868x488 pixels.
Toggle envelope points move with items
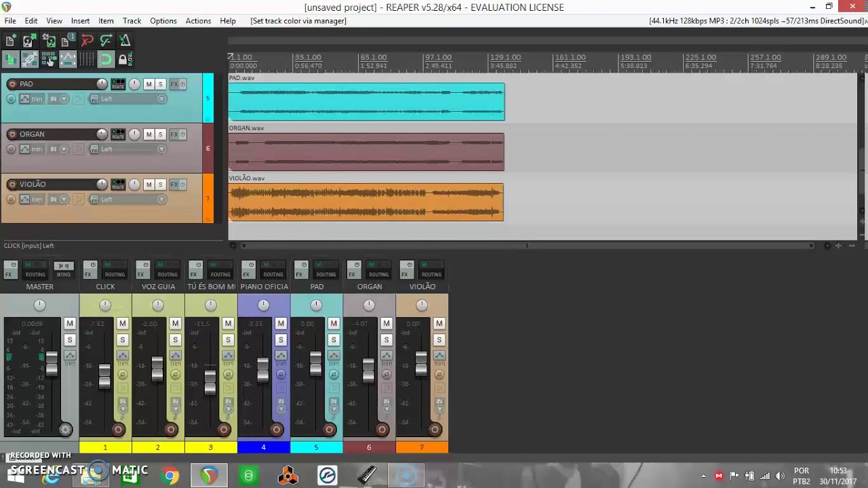tap(67, 60)
